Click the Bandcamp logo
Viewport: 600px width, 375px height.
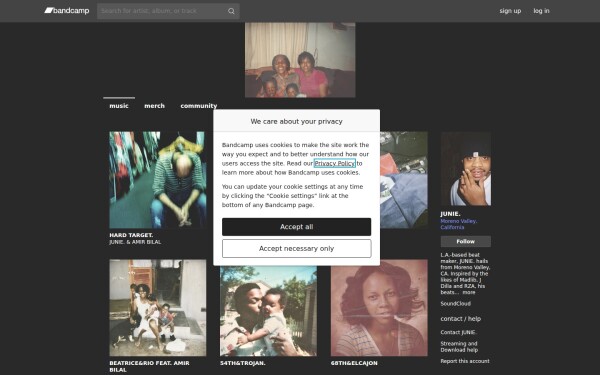click(67, 11)
